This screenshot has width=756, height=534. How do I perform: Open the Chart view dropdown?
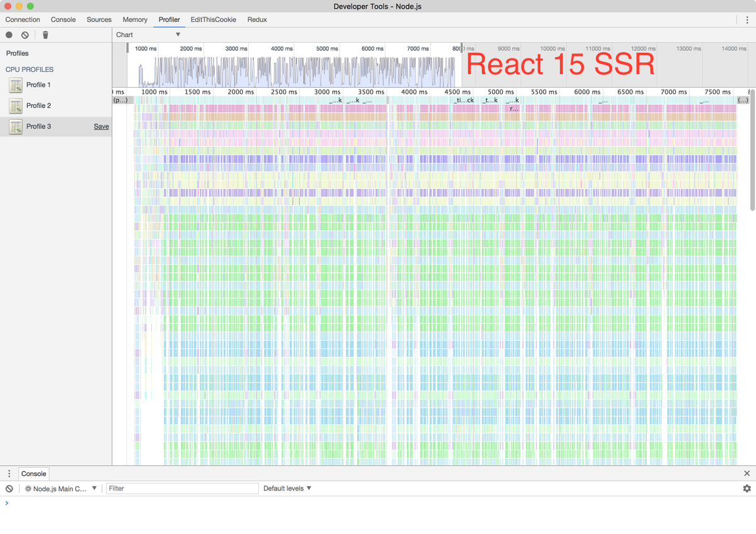coord(148,35)
